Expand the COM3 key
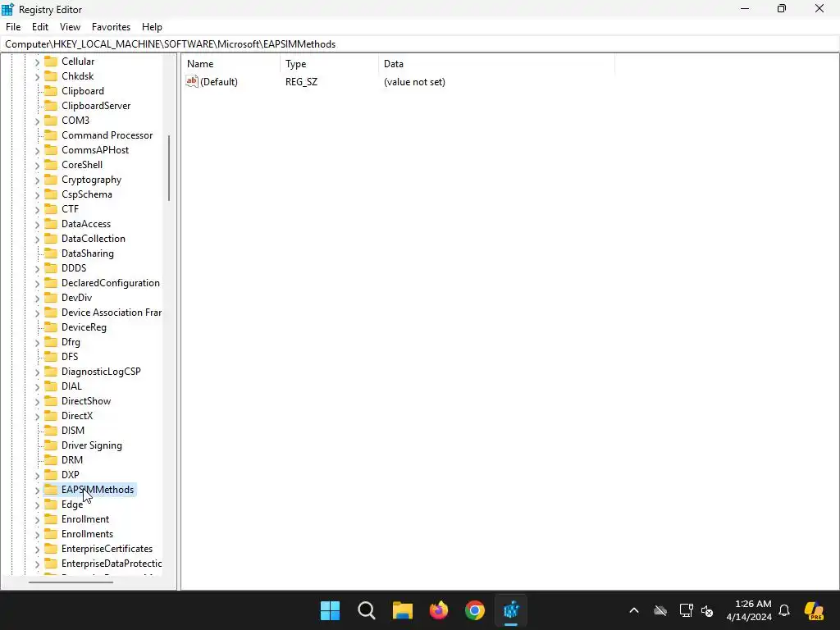840x630 pixels. click(x=37, y=121)
